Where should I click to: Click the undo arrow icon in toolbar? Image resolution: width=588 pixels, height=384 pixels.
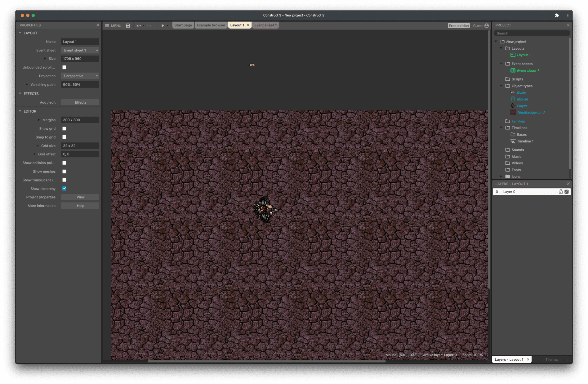138,25
